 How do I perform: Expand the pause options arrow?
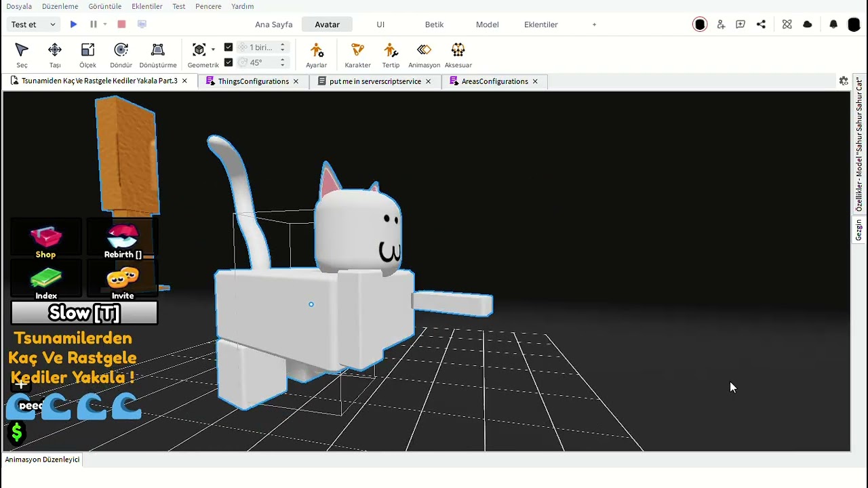(104, 24)
